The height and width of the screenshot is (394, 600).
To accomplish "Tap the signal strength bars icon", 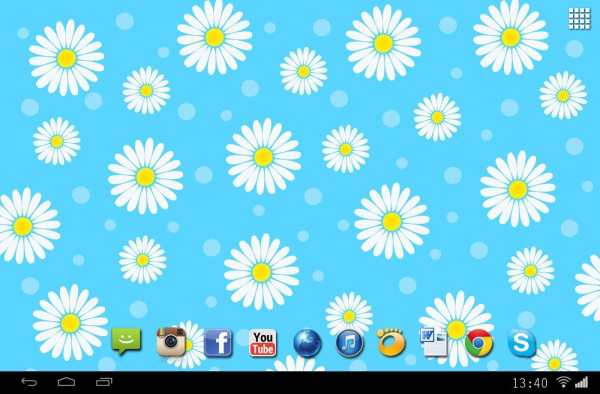I will pyautogui.click(x=581, y=382).
